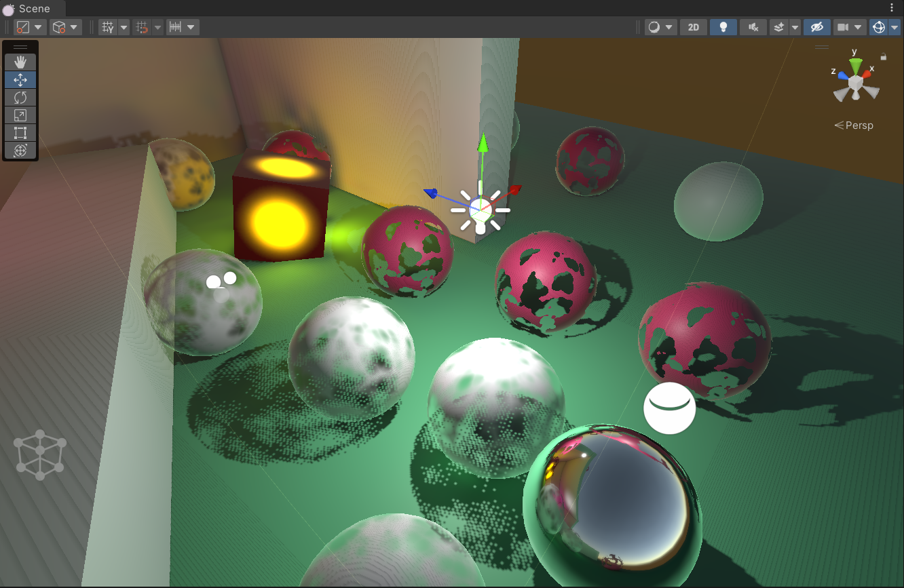
Task: Open the shading draw mode dropdown
Action: [x=661, y=27]
